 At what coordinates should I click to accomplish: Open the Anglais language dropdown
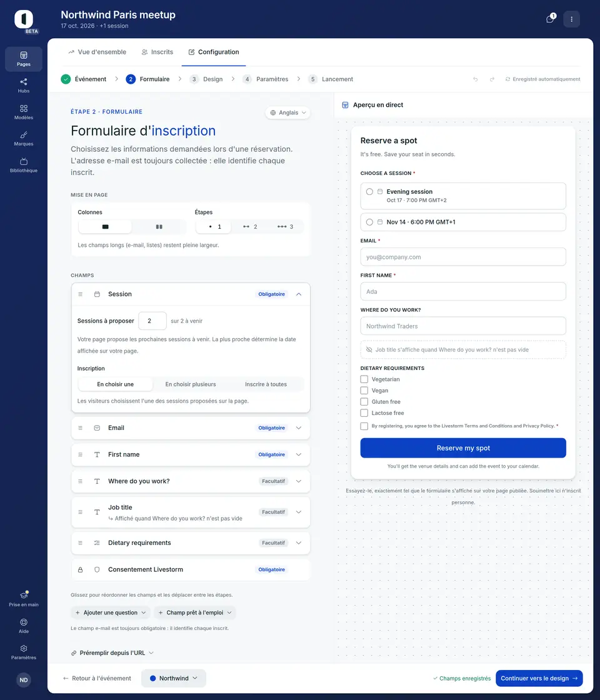coord(288,112)
